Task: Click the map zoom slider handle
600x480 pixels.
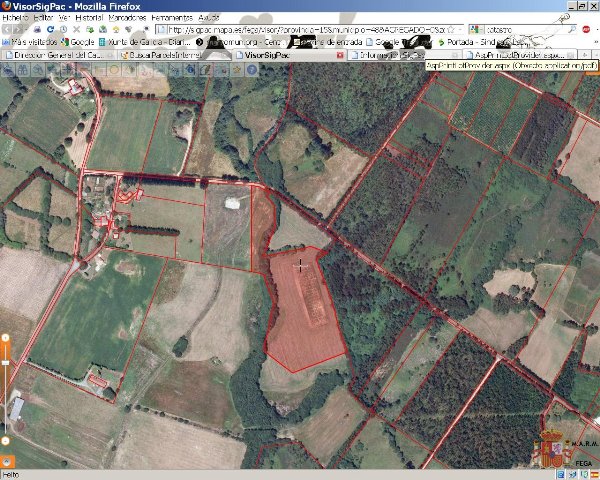Action: (5, 363)
